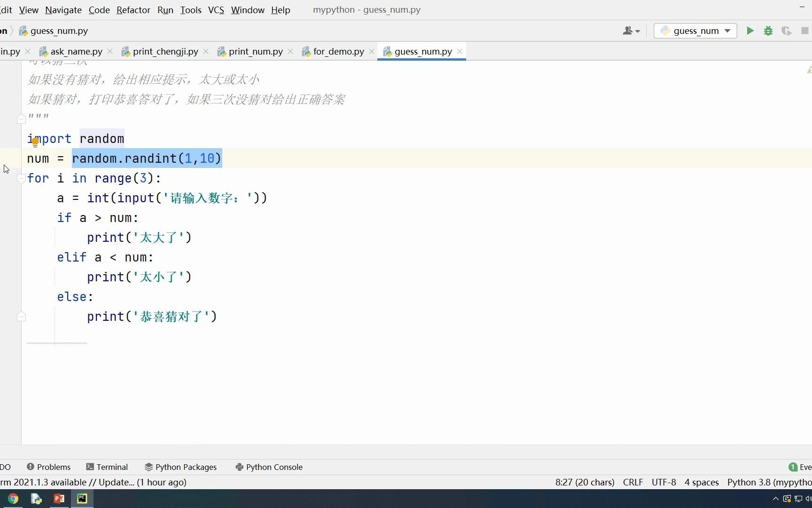Open the Navigate menu
Screen dimensions: 812x508
click(x=63, y=10)
